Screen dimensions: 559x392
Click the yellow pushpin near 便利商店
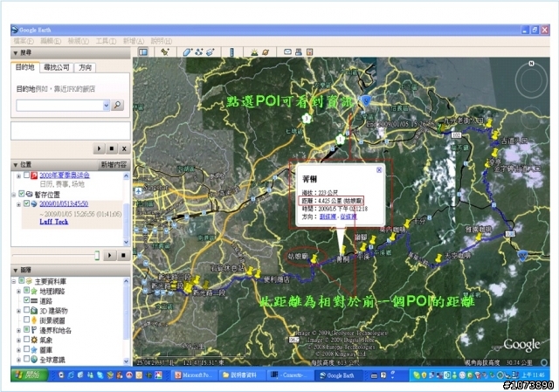click(x=258, y=273)
